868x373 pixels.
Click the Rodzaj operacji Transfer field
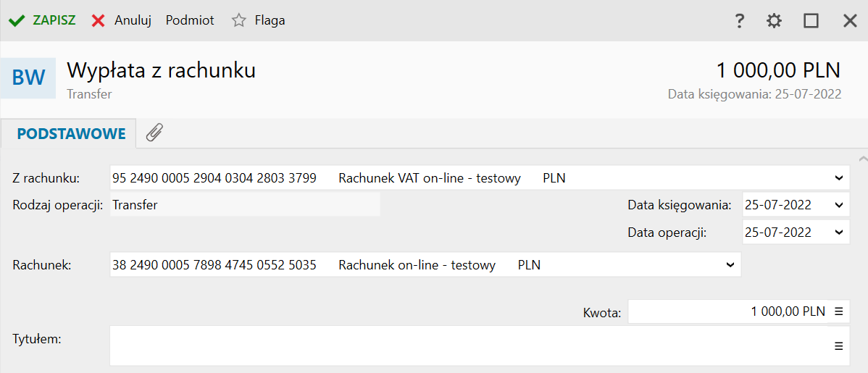[x=245, y=205]
